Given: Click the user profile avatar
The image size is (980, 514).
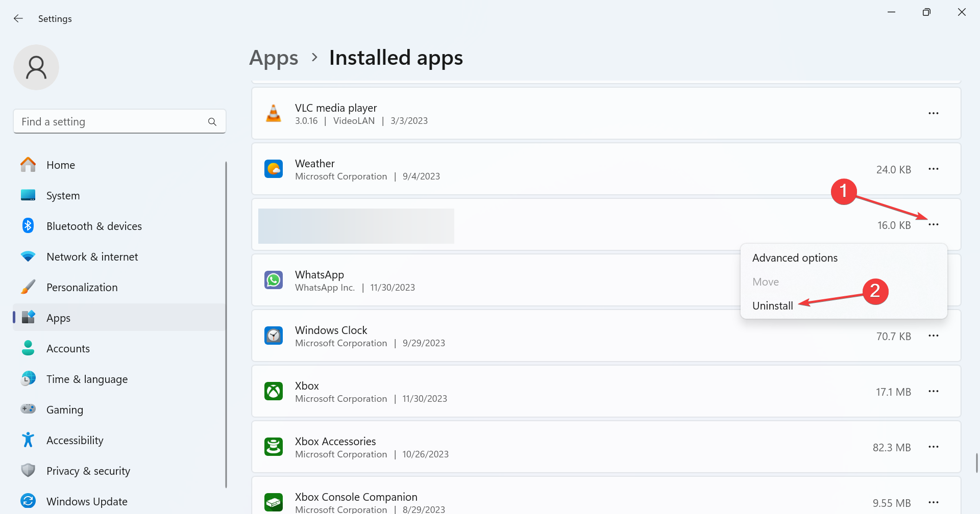Looking at the screenshot, I should [36, 67].
